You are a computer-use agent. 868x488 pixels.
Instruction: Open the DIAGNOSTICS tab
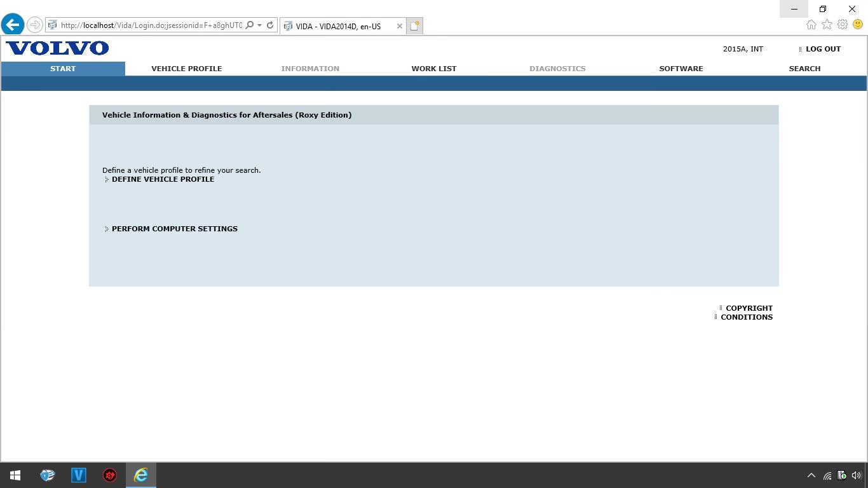pyautogui.click(x=557, y=69)
